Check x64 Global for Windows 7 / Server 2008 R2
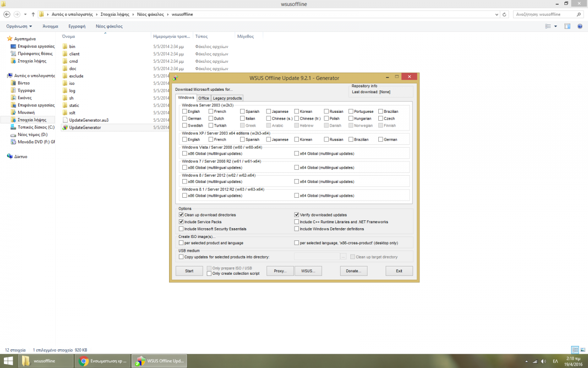The height and width of the screenshot is (368, 588). coord(296,167)
